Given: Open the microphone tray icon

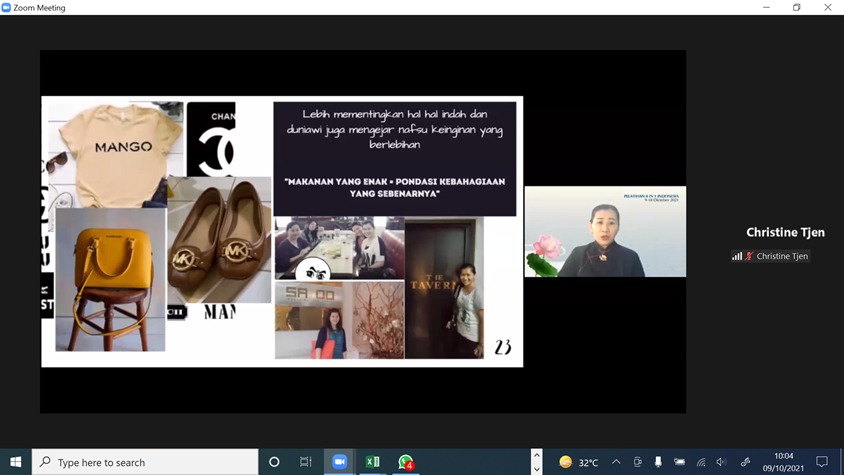Looking at the screenshot, I should [658, 462].
